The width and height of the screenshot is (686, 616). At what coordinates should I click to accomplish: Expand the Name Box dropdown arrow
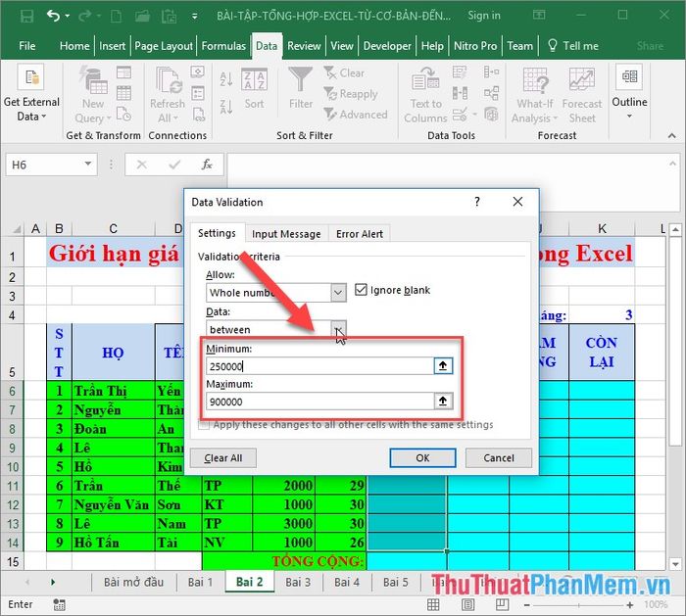point(88,164)
